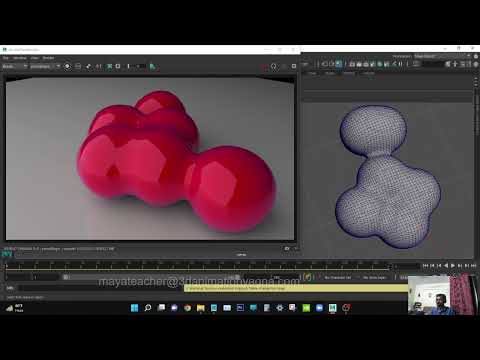Step back one key in Maya
Viewport: 480px width, 360px height.
tap(432, 266)
